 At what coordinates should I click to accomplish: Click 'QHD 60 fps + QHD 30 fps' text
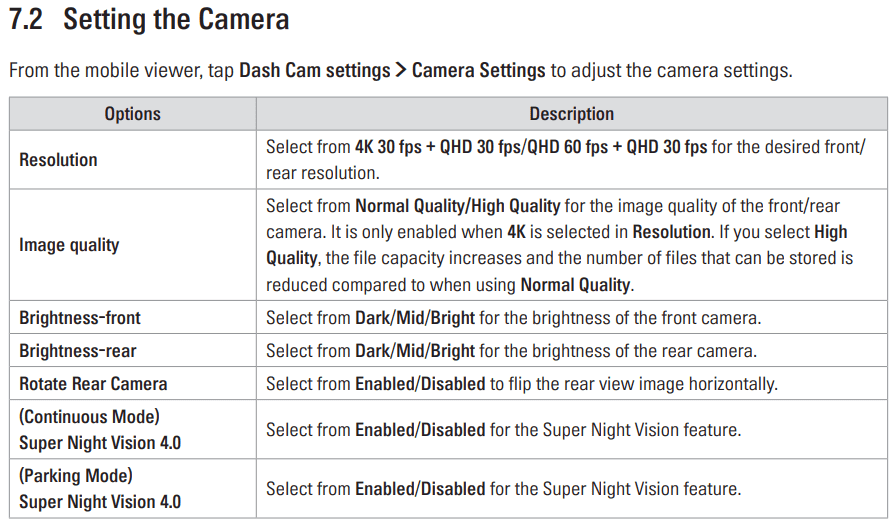coord(617,147)
